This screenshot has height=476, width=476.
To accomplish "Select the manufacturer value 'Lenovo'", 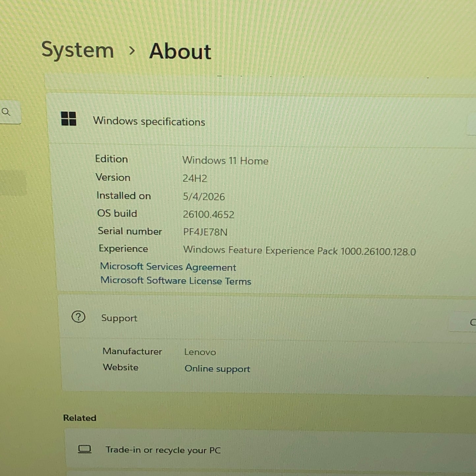I will [x=200, y=352].
